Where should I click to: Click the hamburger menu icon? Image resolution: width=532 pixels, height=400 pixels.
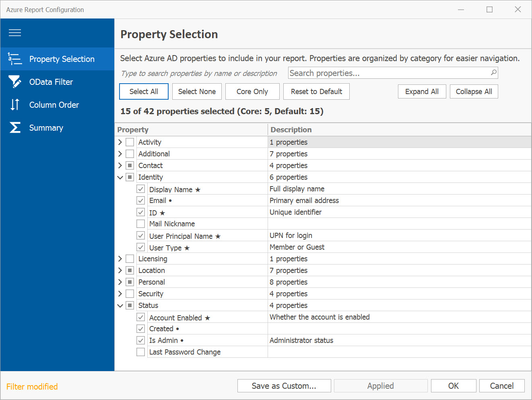point(15,33)
